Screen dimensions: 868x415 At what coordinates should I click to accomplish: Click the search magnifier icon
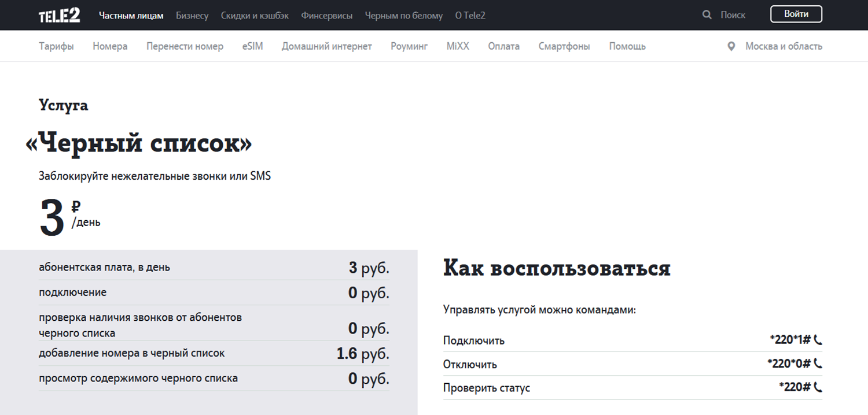(707, 15)
